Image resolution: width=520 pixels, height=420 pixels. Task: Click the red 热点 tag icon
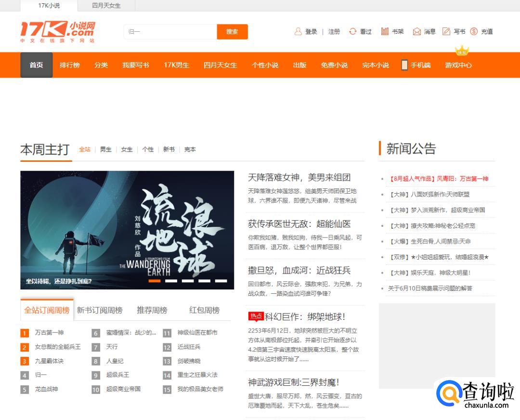pos(256,316)
